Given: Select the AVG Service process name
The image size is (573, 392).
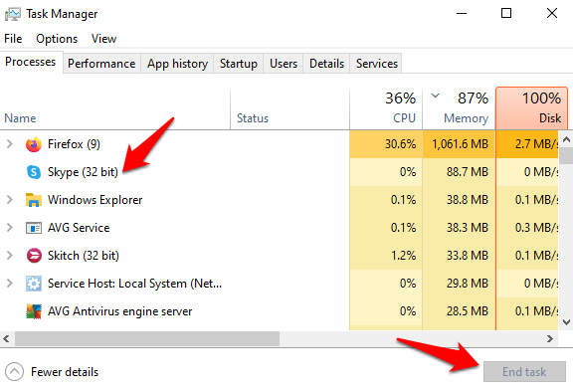Looking at the screenshot, I should pyautogui.click(x=79, y=228).
